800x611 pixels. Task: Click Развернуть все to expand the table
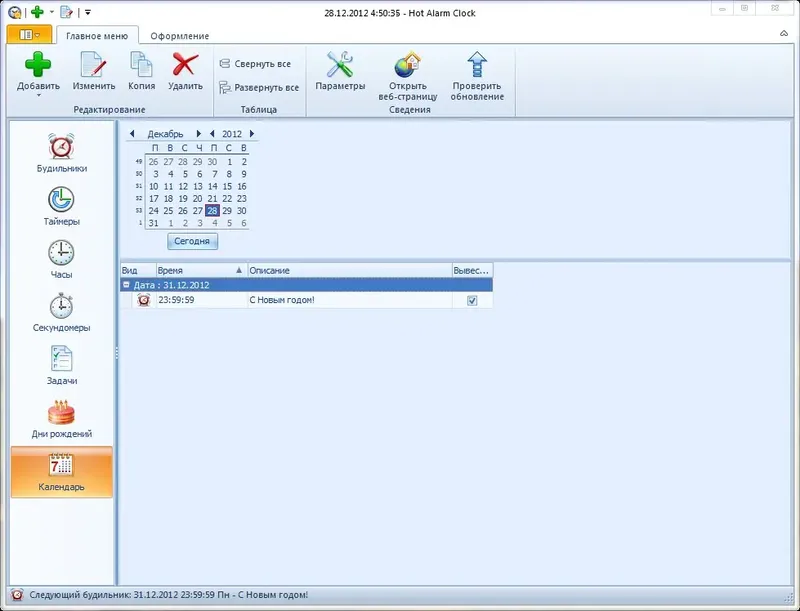click(259, 88)
